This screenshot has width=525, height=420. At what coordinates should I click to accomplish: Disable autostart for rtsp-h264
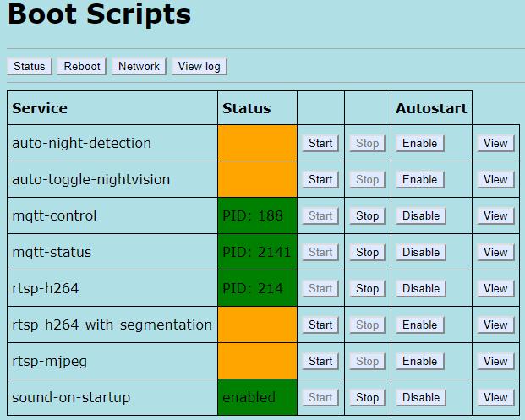click(x=420, y=288)
